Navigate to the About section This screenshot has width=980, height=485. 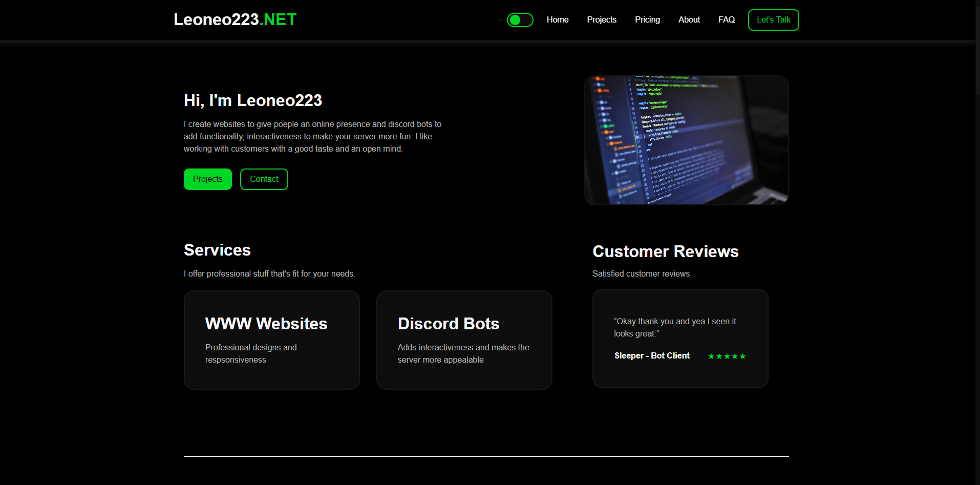click(x=689, y=20)
